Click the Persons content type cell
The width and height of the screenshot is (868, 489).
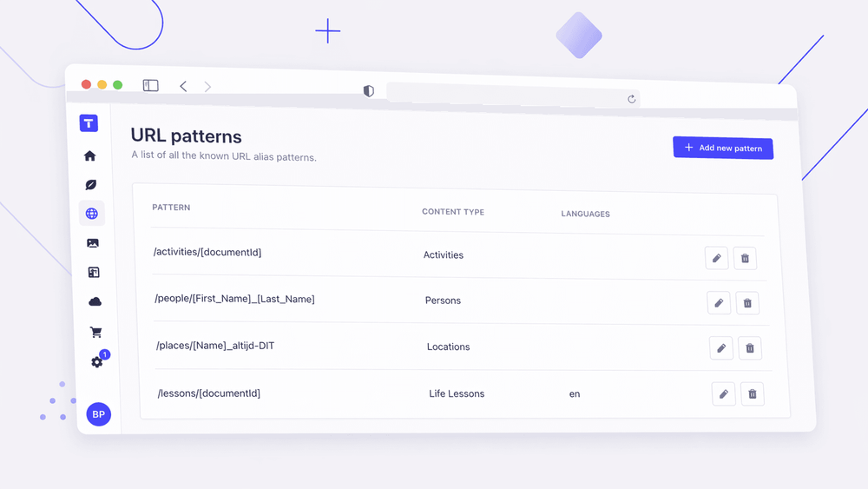pyautogui.click(x=443, y=301)
